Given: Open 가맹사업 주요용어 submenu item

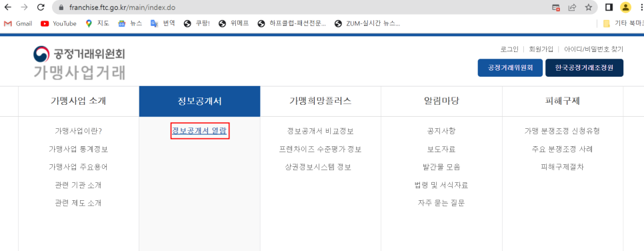Looking at the screenshot, I should point(79,167).
